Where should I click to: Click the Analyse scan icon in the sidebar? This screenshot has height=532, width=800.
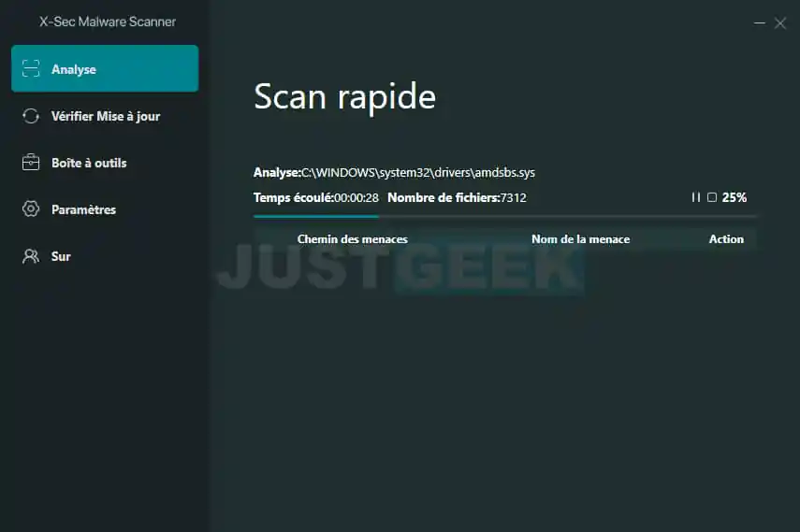31,68
